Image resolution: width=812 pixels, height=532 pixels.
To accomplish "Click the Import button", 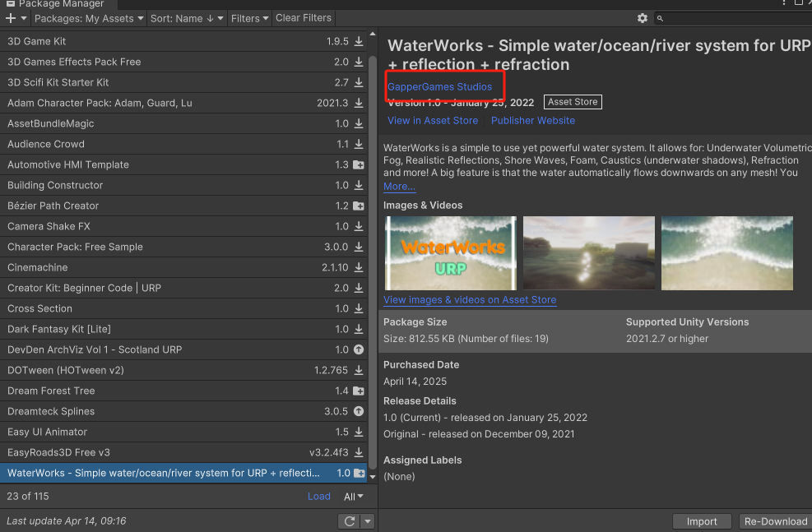I will pos(702,520).
